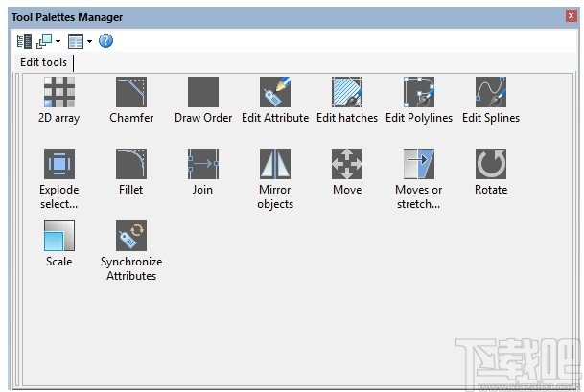Viewport: 584px width, 392px height.
Task: Click the Explode selection tool icon
Action: click(x=59, y=164)
